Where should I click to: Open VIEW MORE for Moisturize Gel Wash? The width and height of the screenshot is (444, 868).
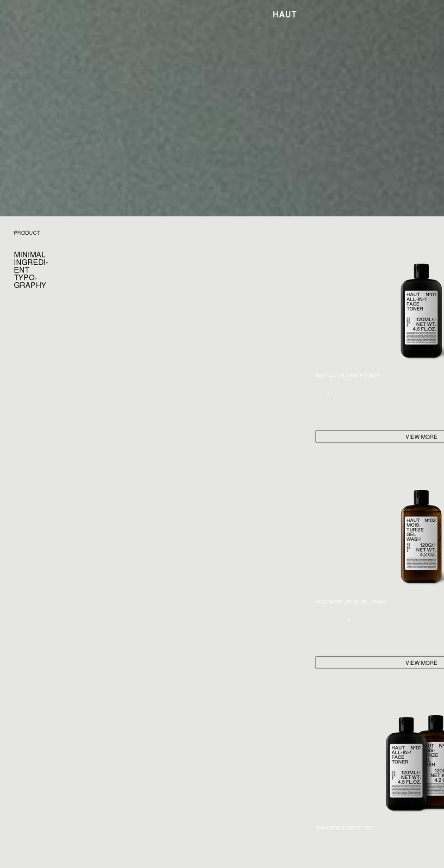[380, 662]
